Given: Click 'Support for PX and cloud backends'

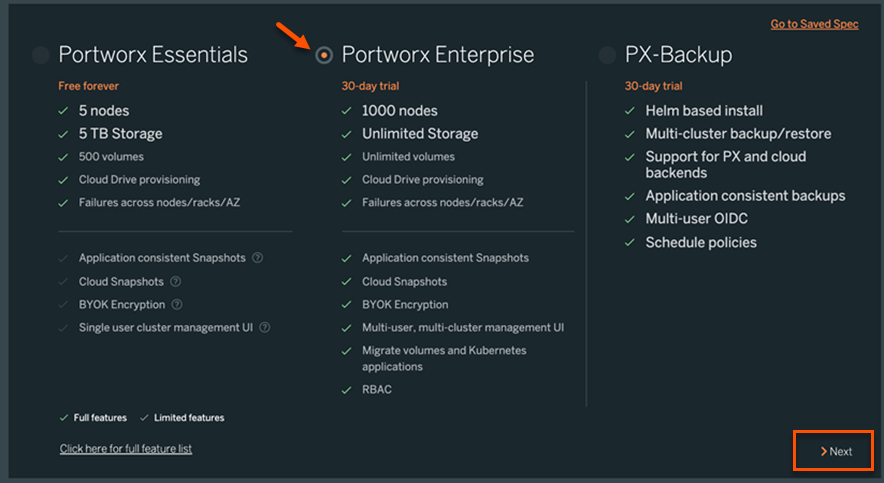Looking at the screenshot, I should click(726, 165).
